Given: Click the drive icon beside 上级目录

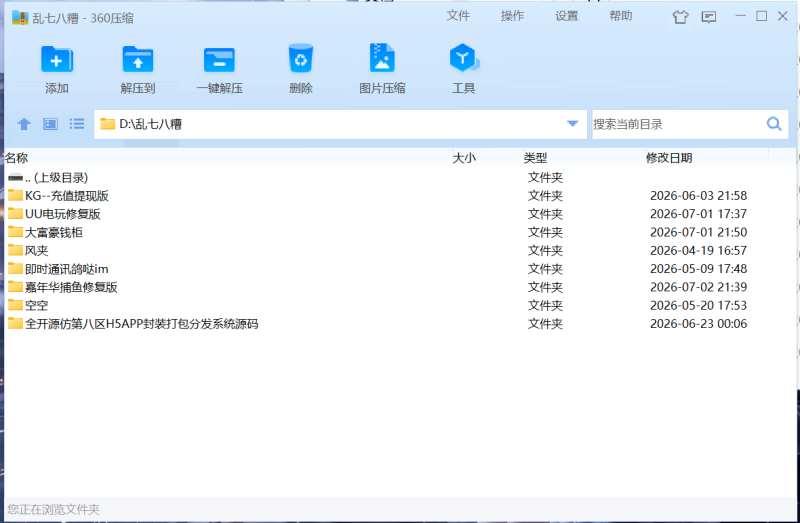Looking at the screenshot, I should click(x=15, y=178).
